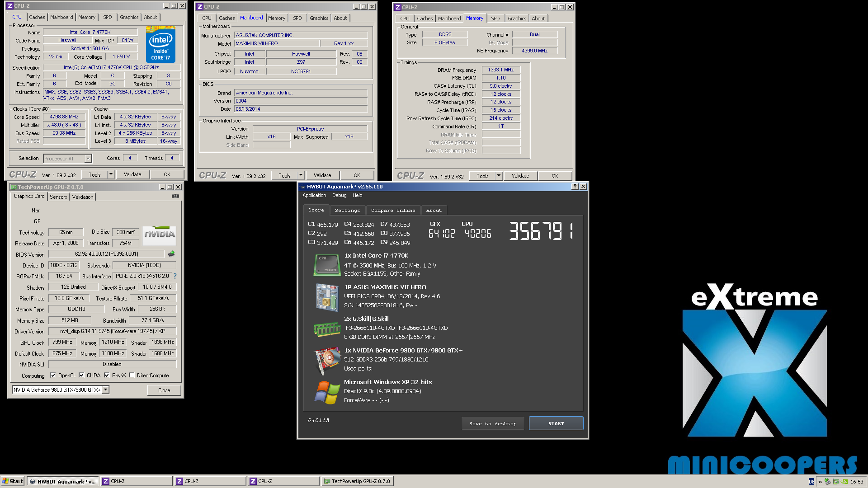Open Settings tab in Aquamark
Image resolution: width=868 pixels, height=488 pixels.
(347, 211)
